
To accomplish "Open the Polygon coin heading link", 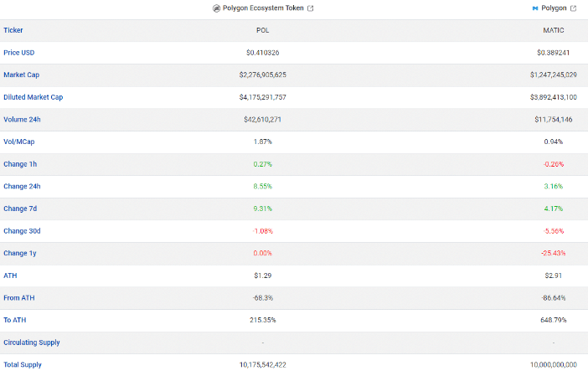I will coord(554,8).
